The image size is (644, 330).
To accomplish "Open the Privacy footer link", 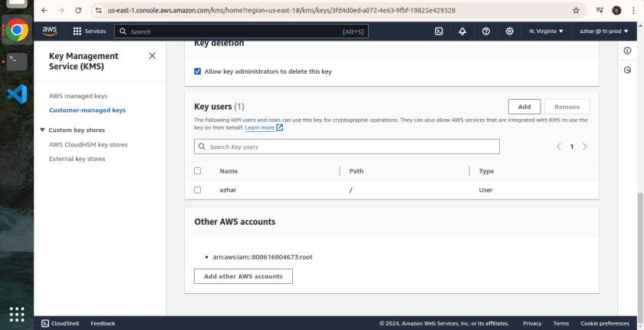I will 532,323.
